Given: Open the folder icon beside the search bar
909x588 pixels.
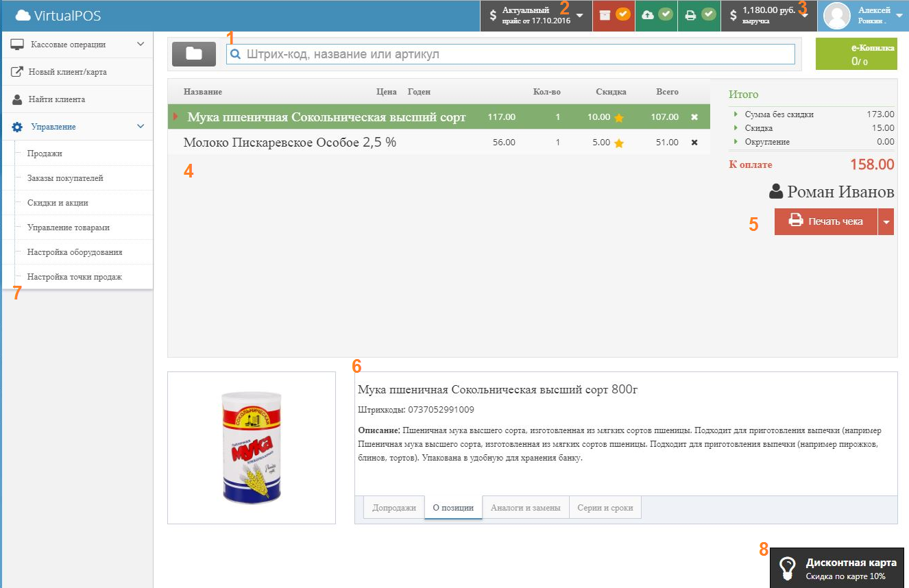Looking at the screenshot, I should pos(194,53).
